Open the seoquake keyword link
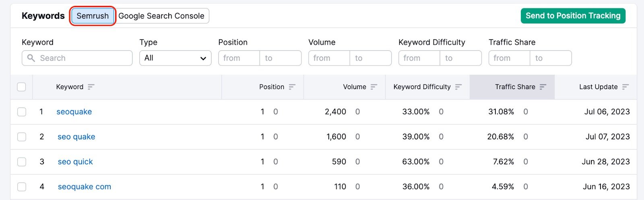Viewport: 644px width, 200px height. [x=74, y=112]
